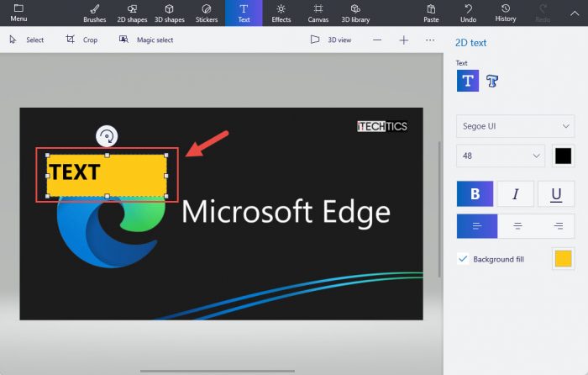Choose the Select tool
The image size is (588, 375).
tap(26, 40)
